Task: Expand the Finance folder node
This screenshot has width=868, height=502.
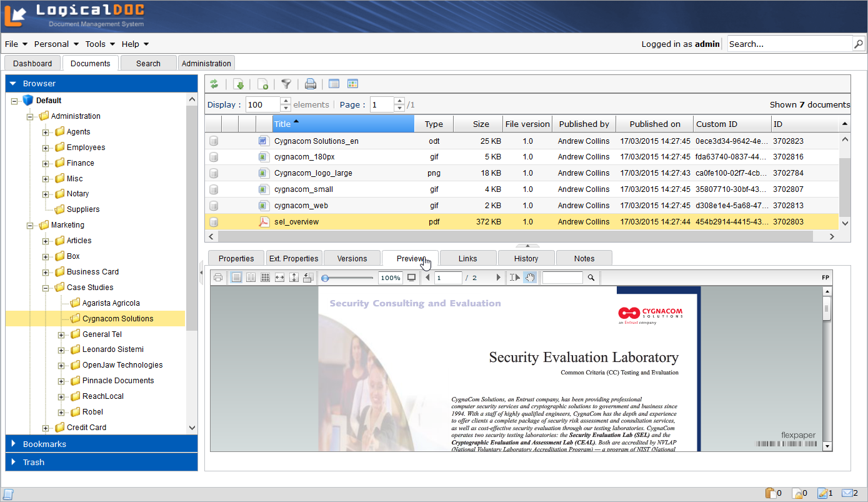Action: coord(46,163)
